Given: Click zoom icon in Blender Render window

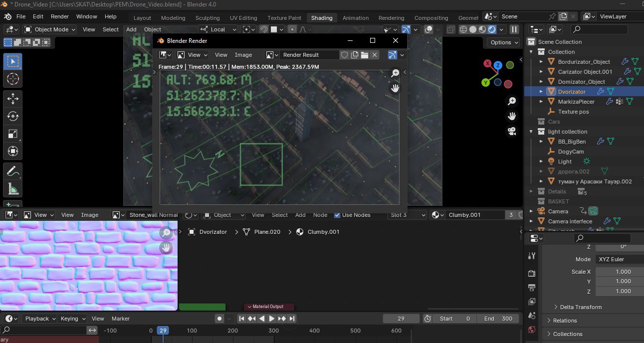Looking at the screenshot, I should (x=395, y=73).
